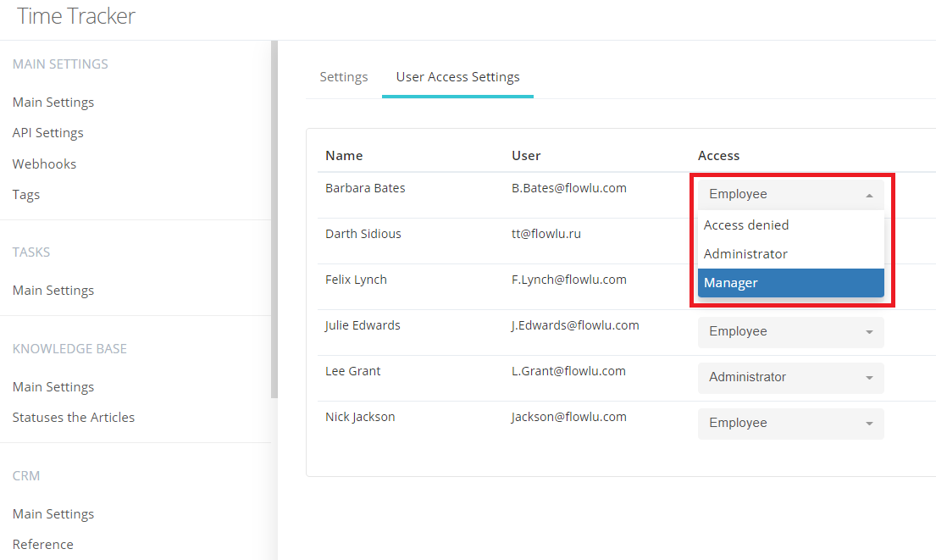Click the email B.Bates@flowlu.com
The image size is (936, 560).
[569, 188]
